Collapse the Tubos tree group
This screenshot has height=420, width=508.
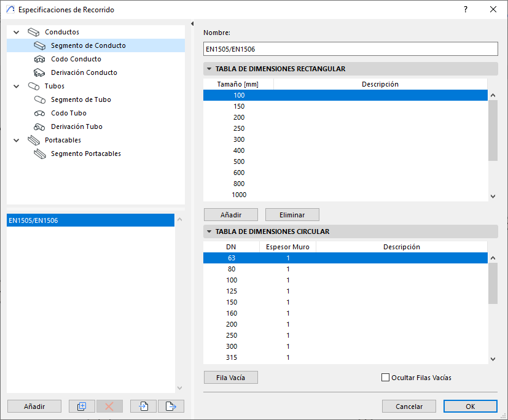coord(16,86)
